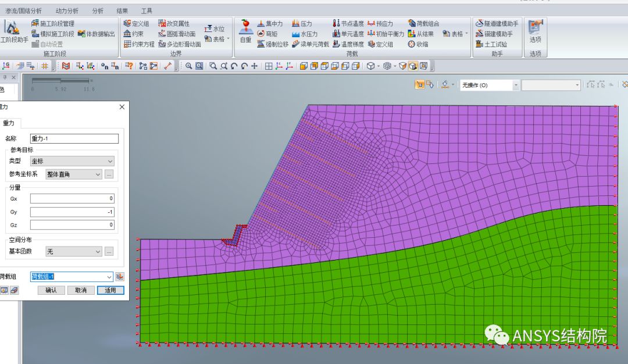Select 温度梯度 temperature gradient tool

(x=348, y=44)
